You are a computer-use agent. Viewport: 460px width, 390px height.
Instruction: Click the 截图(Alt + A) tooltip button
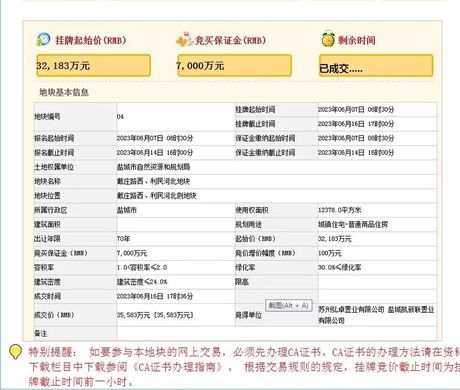[289, 305]
